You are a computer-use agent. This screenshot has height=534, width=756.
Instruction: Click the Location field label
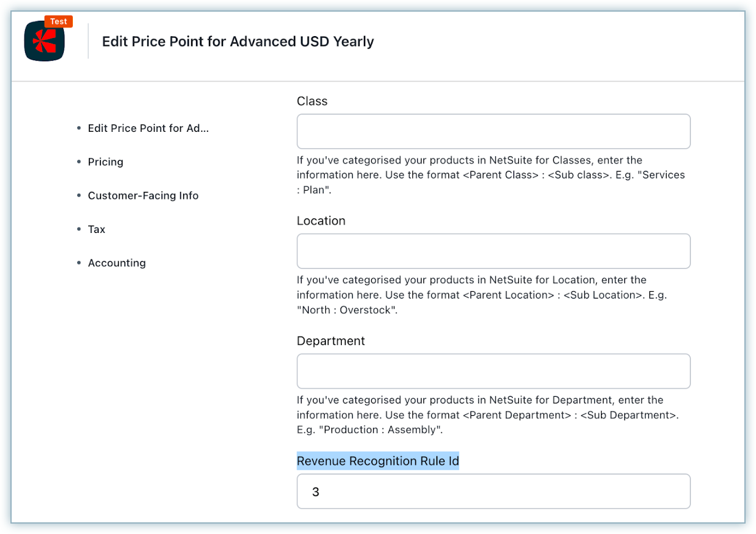click(x=321, y=221)
